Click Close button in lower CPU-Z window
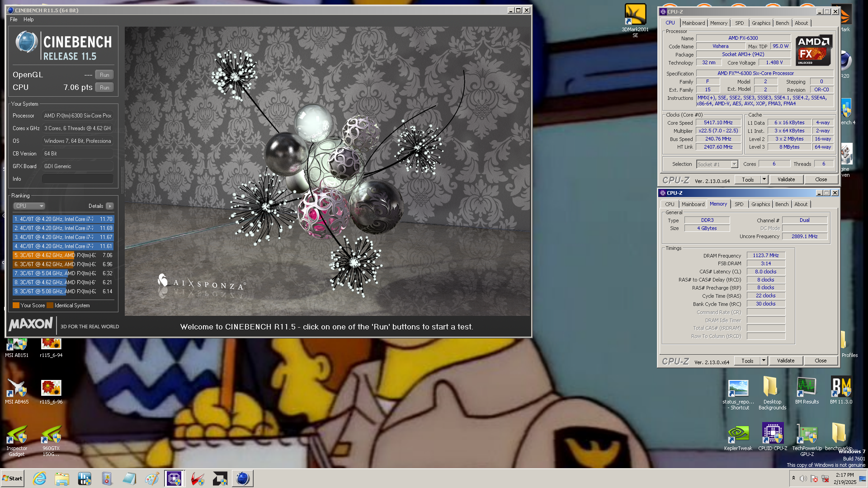This screenshot has height=488, width=868. 821,361
